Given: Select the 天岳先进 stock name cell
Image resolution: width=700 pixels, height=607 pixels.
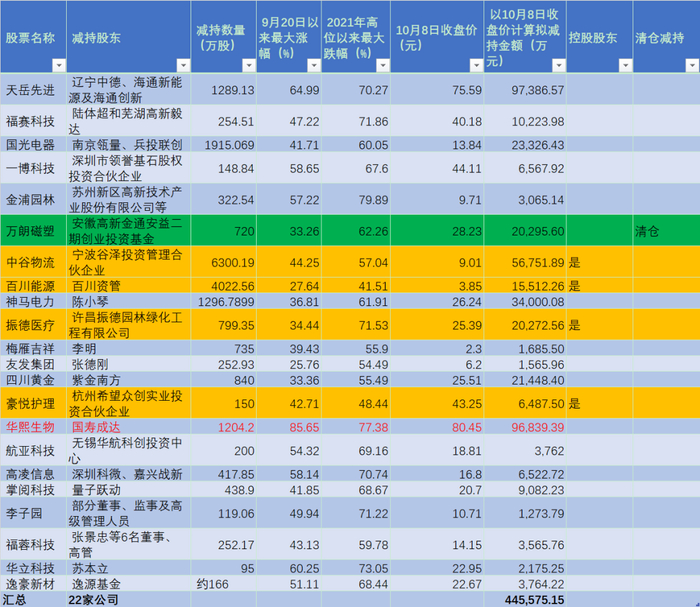Looking at the screenshot, I should (33, 89).
